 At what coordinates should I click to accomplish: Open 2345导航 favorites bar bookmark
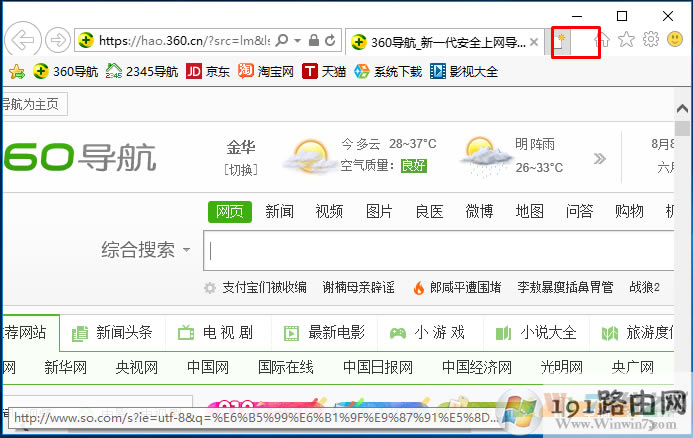(141, 71)
